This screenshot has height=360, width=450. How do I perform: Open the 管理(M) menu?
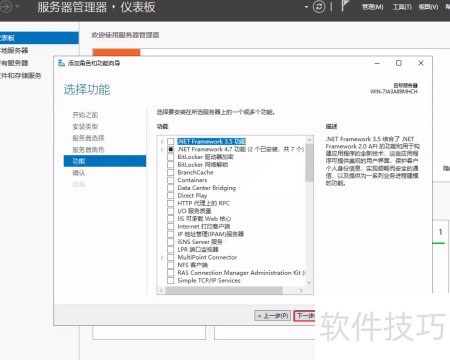(x=372, y=7)
